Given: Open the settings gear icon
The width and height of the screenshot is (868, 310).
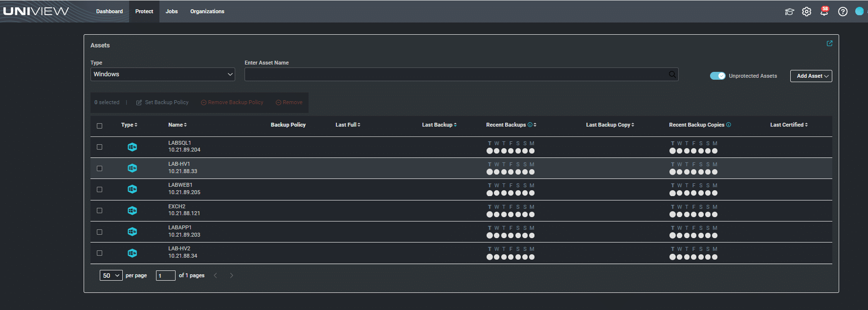Looking at the screenshot, I should click(806, 12).
